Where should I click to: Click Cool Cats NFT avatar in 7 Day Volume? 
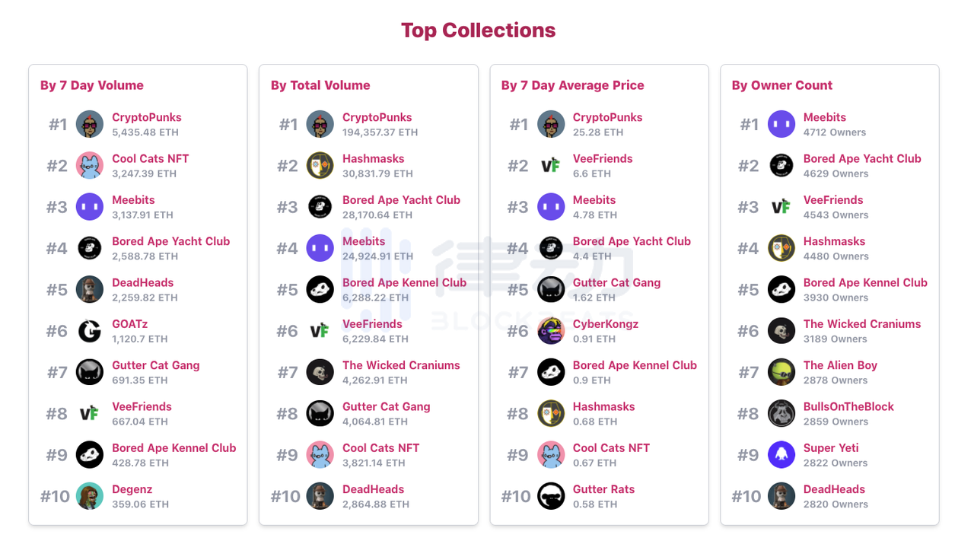[x=90, y=165]
